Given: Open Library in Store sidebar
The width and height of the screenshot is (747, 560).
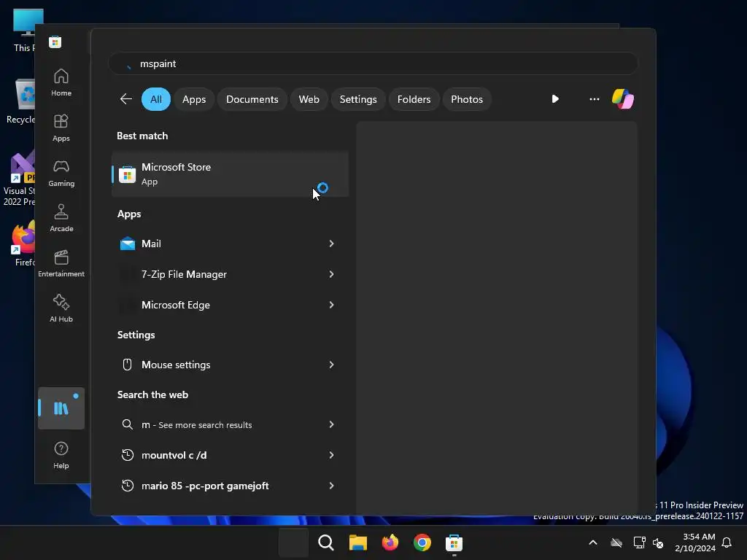Looking at the screenshot, I should pos(61,408).
